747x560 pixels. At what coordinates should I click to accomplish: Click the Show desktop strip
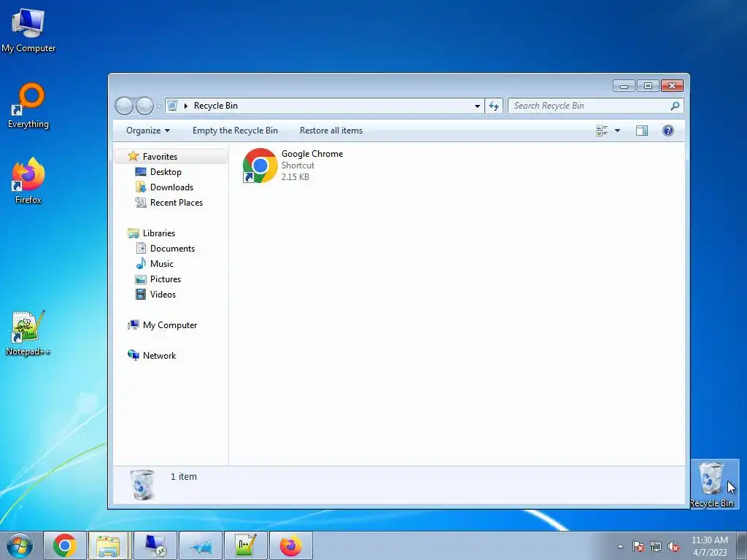coord(742,545)
